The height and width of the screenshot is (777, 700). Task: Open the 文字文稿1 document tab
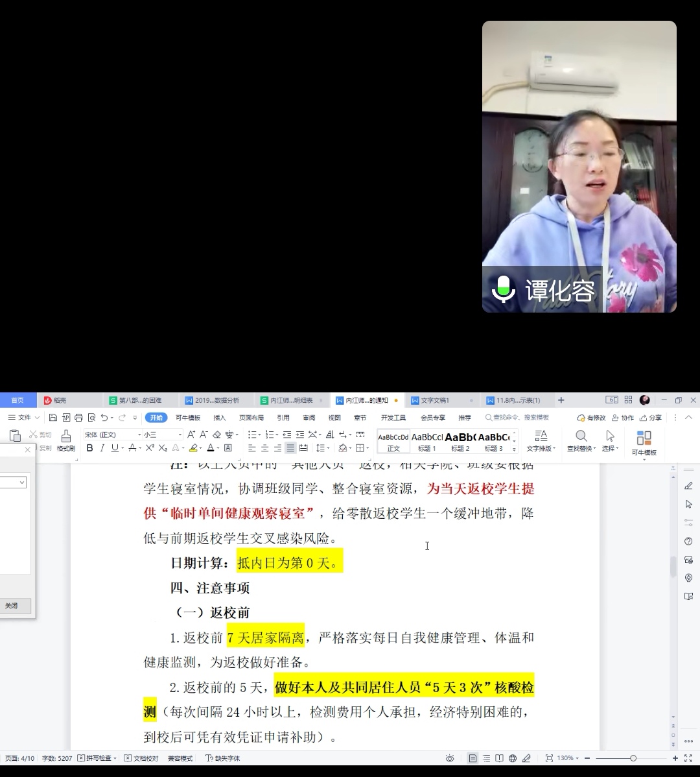pos(435,400)
